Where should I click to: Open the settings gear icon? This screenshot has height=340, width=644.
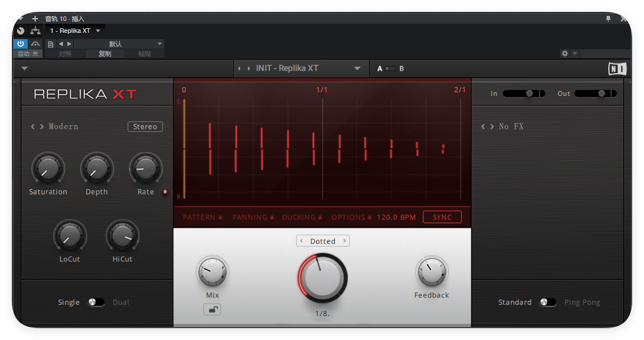565,53
